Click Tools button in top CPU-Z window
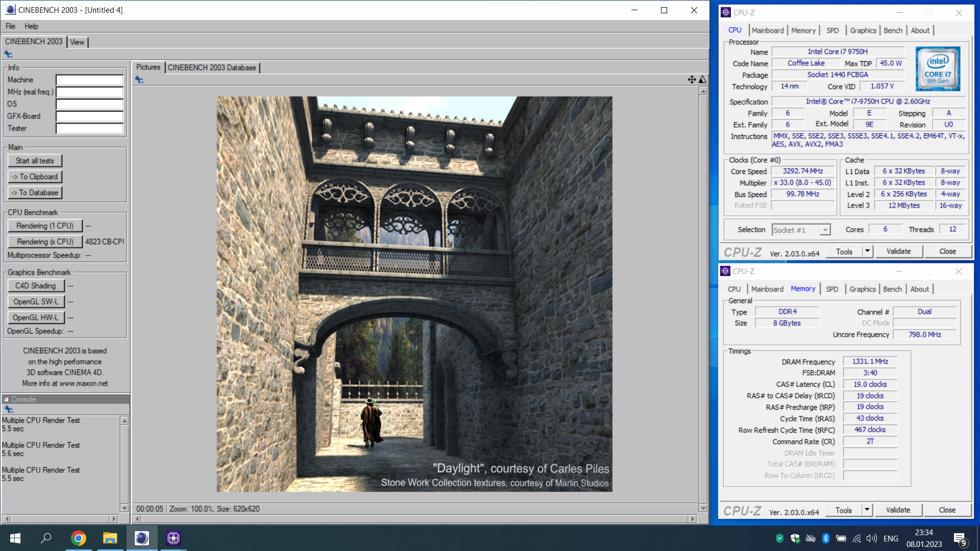Screen dimensions: 980x551 [844, 251]
